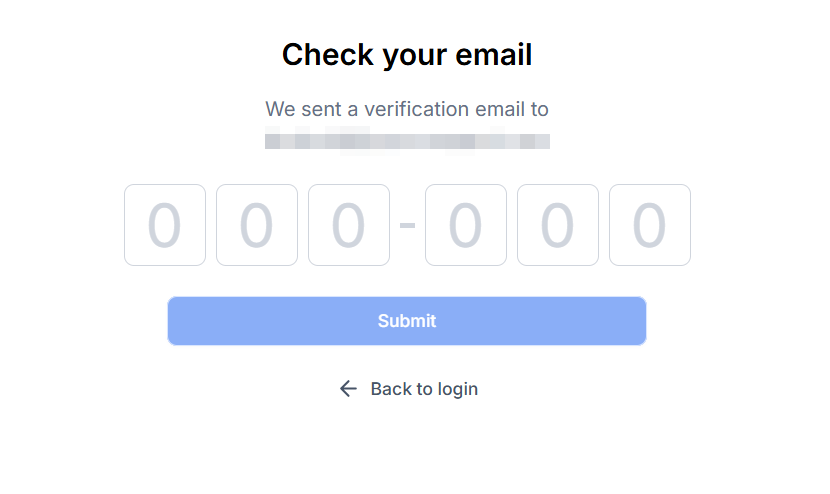
Task: Click the sixth verification code digit box
Action: pos(650,225)
